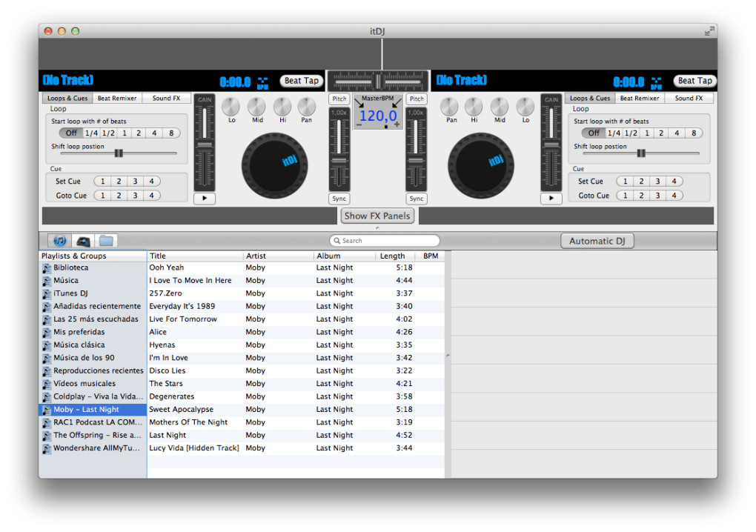The width and height of the screenshot is (756, 532).
Task: Start Automatic DJ mode
Action: (597, 241)
